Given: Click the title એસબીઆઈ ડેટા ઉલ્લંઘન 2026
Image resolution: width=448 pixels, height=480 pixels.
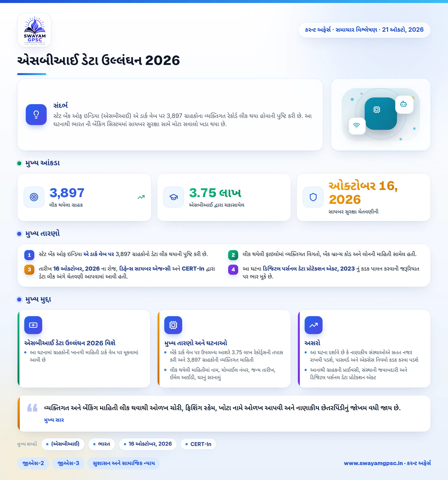Looking at the screenshot, I should tap(99, 60).
